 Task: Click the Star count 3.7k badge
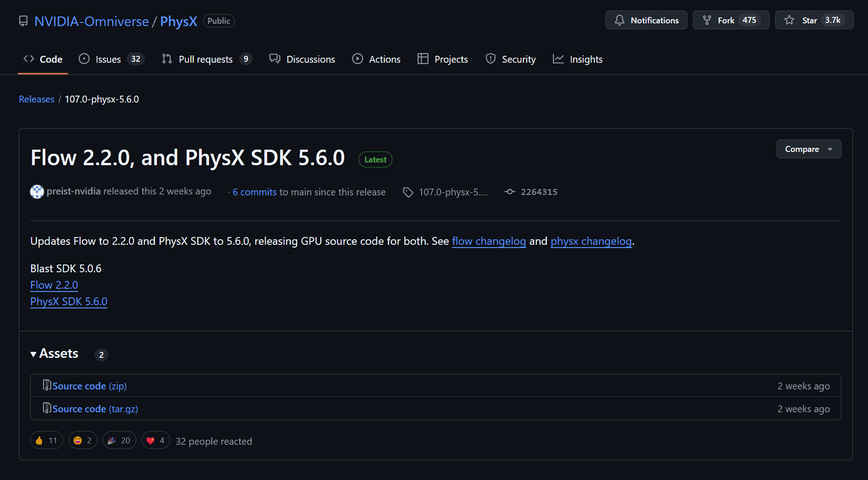tap(833, 20)
